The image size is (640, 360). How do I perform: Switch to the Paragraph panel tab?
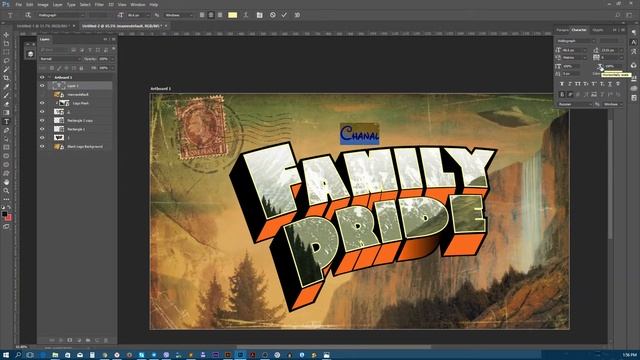point(562,30)
